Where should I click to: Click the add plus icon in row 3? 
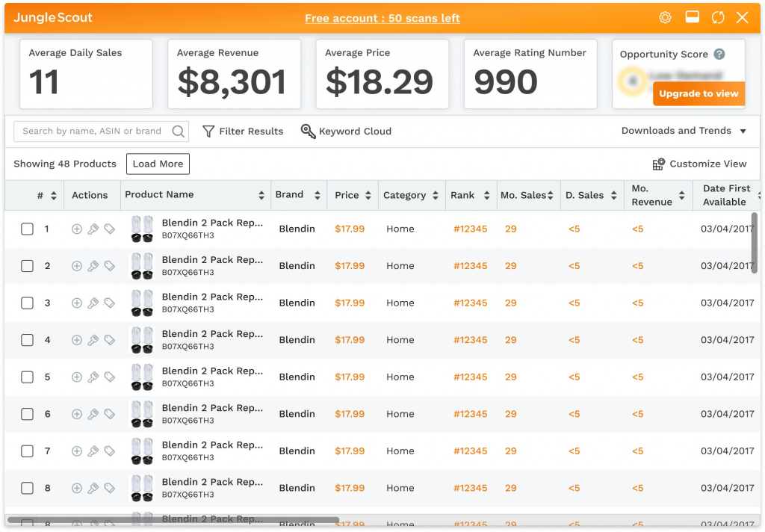pyautogui.click(x=77, y=303)
